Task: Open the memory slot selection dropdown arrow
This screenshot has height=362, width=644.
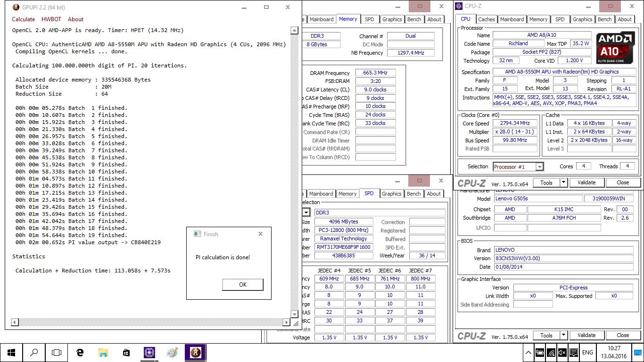Action: coord(306,213)
